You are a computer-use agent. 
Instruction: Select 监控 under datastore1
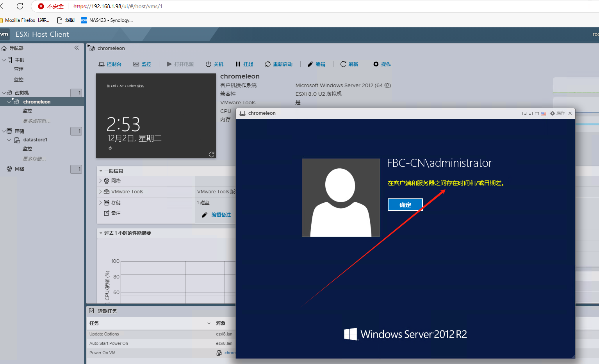27,149
